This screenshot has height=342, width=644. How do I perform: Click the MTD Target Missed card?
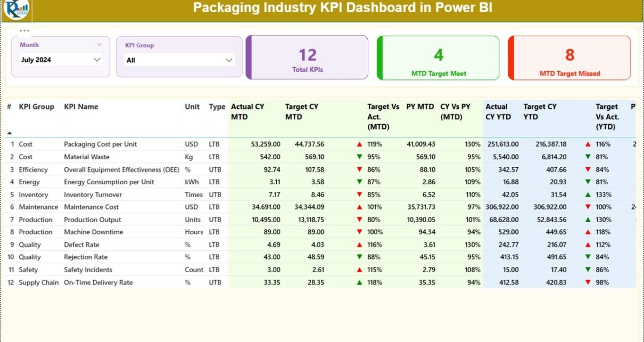coord(569,58)
